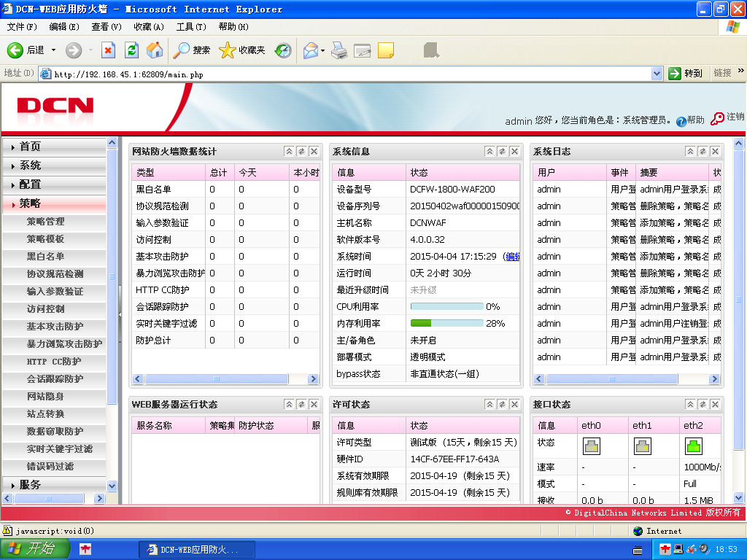Click the 帮助 help question icon
747x560 pixels.
tap(681, 122)
